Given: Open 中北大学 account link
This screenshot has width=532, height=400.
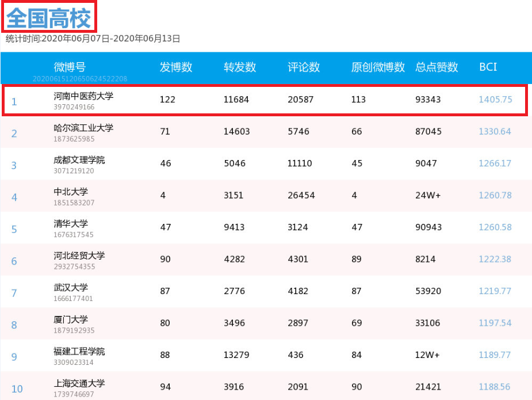Looking at the screenshot, I should click(71, 192).
